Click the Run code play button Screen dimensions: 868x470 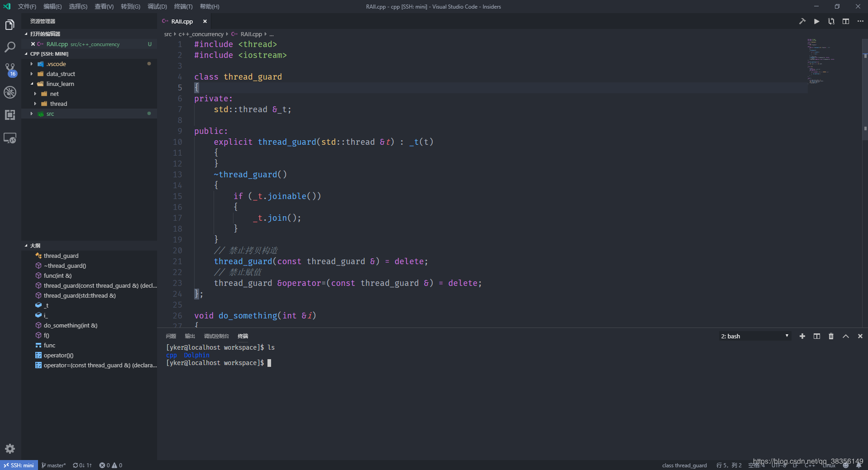pos(816,21)
